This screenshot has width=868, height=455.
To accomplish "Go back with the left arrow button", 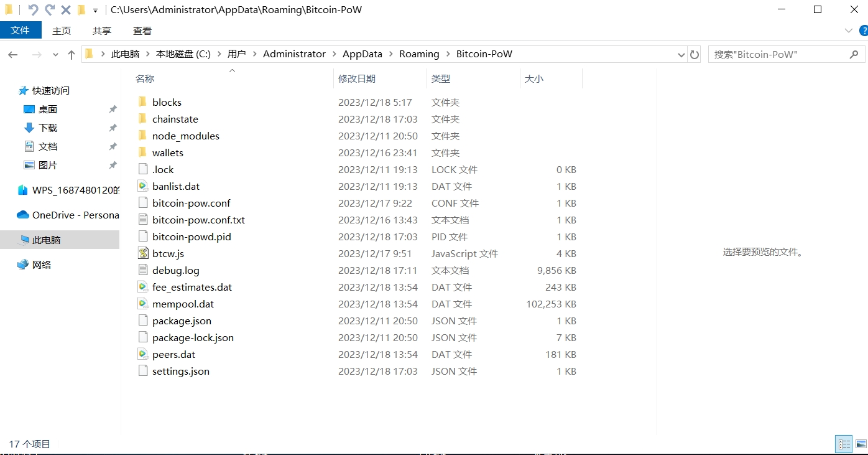I will (12, 55).
